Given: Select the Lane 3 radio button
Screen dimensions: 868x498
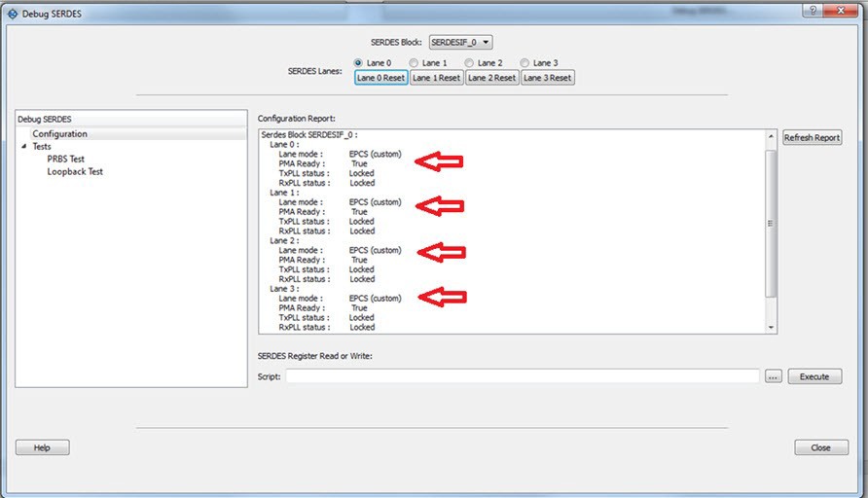Looking at the screenshot, I should pyautogui.click(x=524, y=63).
